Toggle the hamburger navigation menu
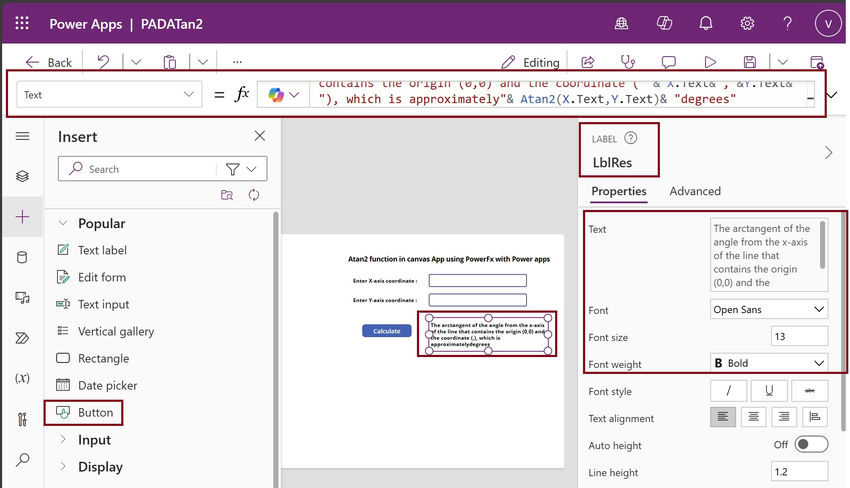The image size is (850, 488). point(22,136)
